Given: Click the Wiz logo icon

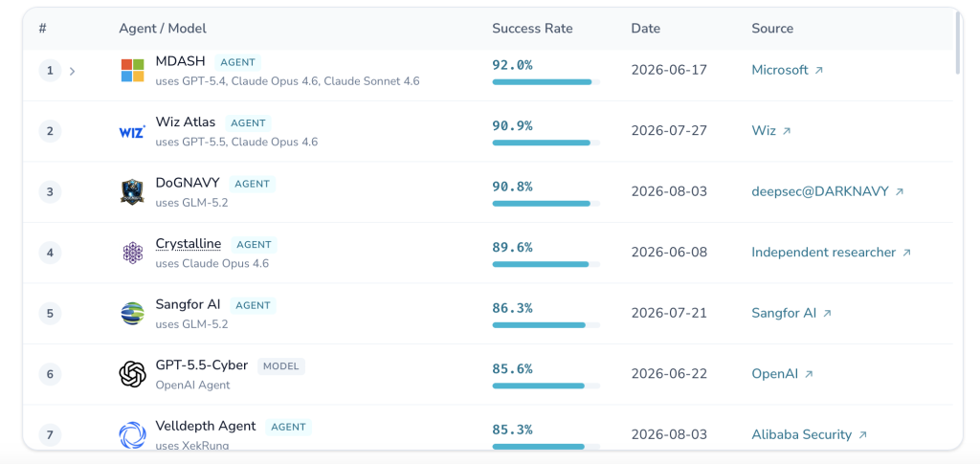Looking at the screenshot, I should point(132,131).
